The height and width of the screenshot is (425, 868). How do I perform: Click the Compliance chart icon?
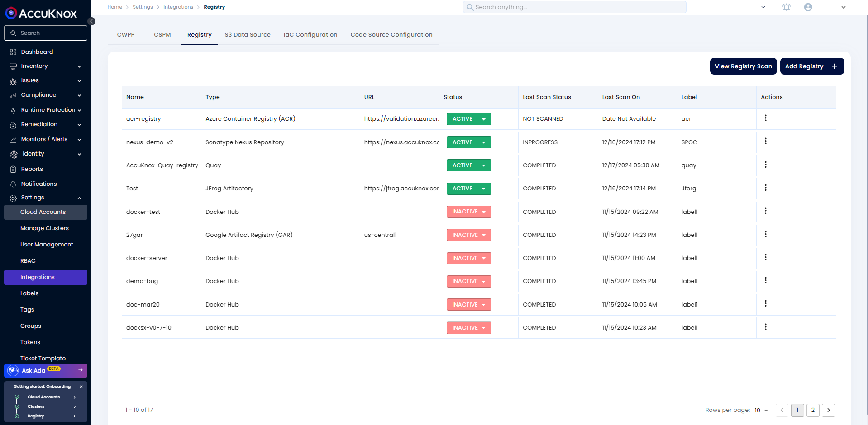13,95
